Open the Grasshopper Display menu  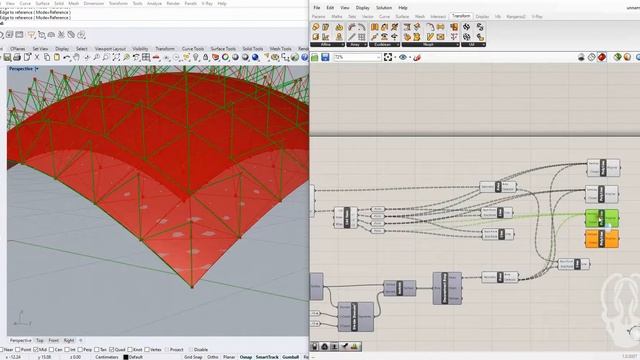point(362,8)
